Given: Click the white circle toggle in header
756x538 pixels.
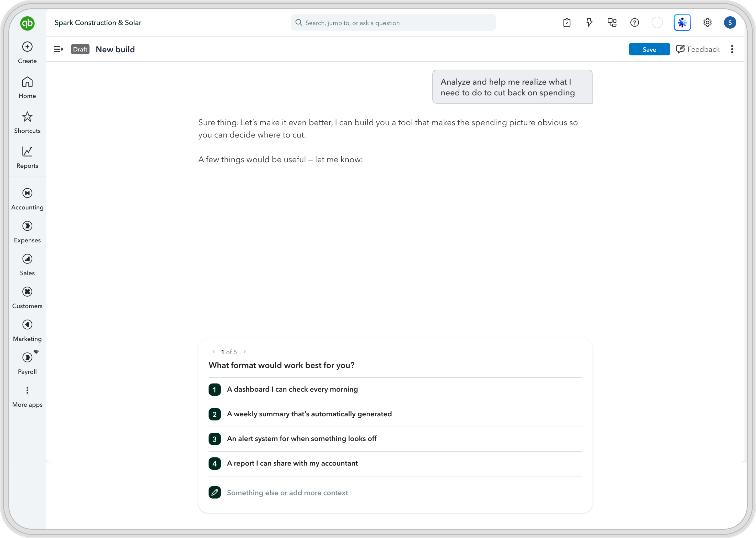Looking at the screenshot, I should click(657, 23).
